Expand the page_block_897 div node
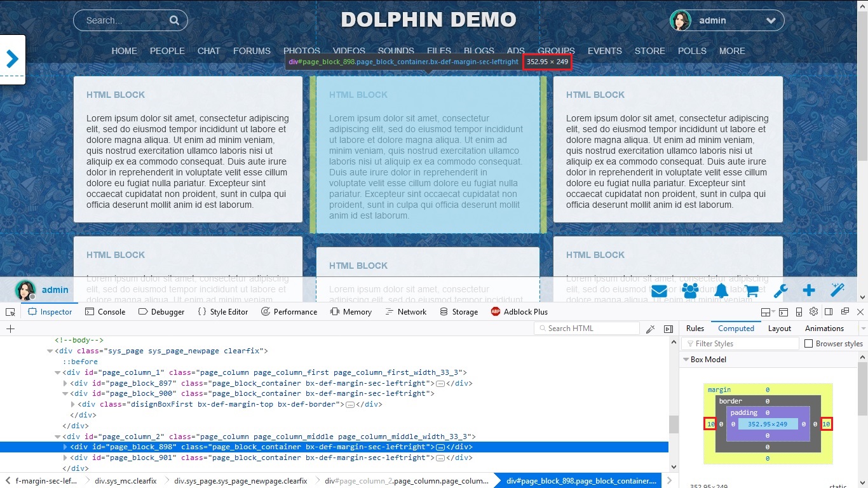Viewport: 868px width, 488px height. point(65,383)
